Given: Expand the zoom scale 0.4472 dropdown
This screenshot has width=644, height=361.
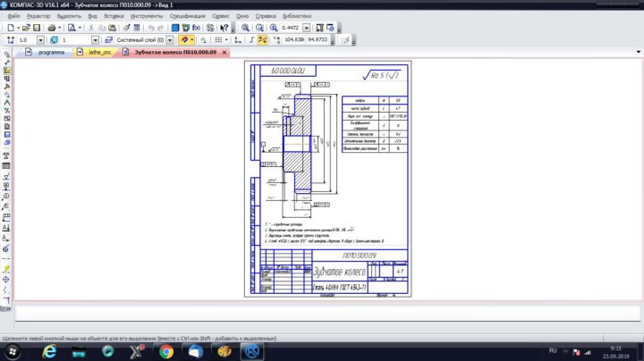Looking at the screenshot, I should (305, 28).
